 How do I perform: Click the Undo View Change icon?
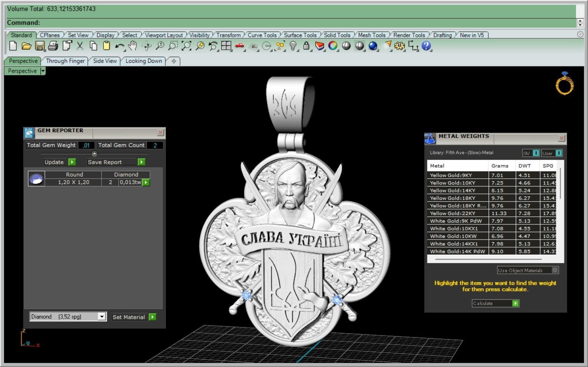pyautogui.click(x=213, y=46)
